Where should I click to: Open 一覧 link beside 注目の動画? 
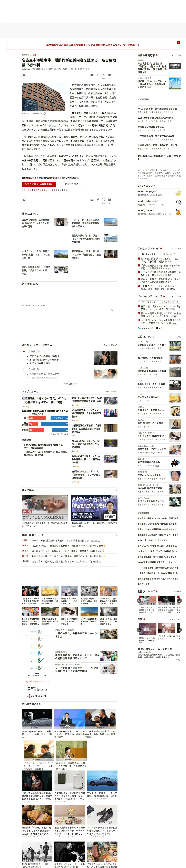116,490
